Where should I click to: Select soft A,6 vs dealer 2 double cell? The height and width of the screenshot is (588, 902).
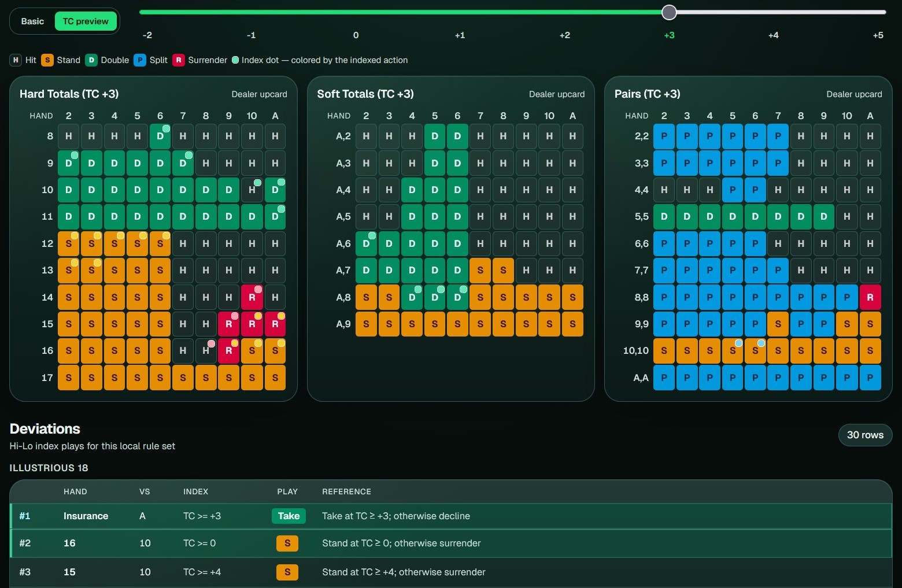(366, 243)
